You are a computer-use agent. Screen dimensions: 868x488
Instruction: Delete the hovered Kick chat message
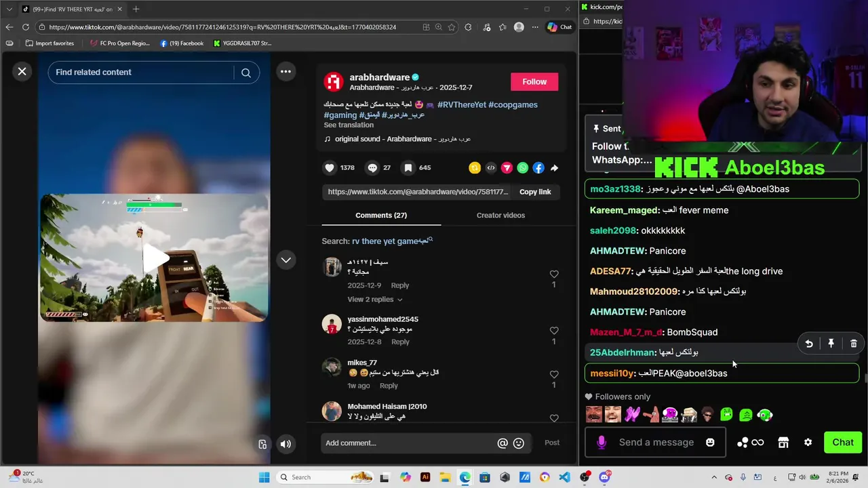[854, 344]
